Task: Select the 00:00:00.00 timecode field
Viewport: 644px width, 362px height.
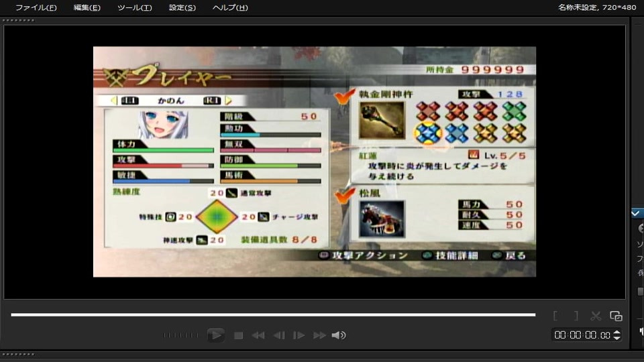Action: [582, 335]
